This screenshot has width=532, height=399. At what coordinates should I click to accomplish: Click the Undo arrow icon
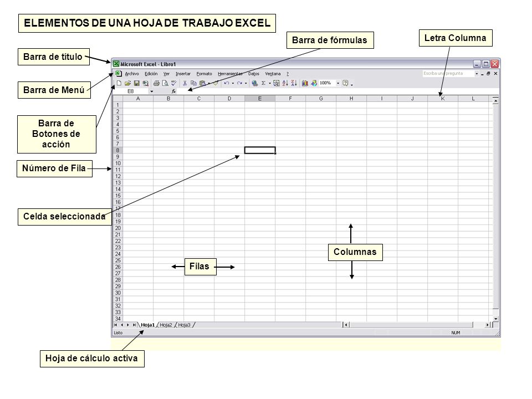pos(227,83)
